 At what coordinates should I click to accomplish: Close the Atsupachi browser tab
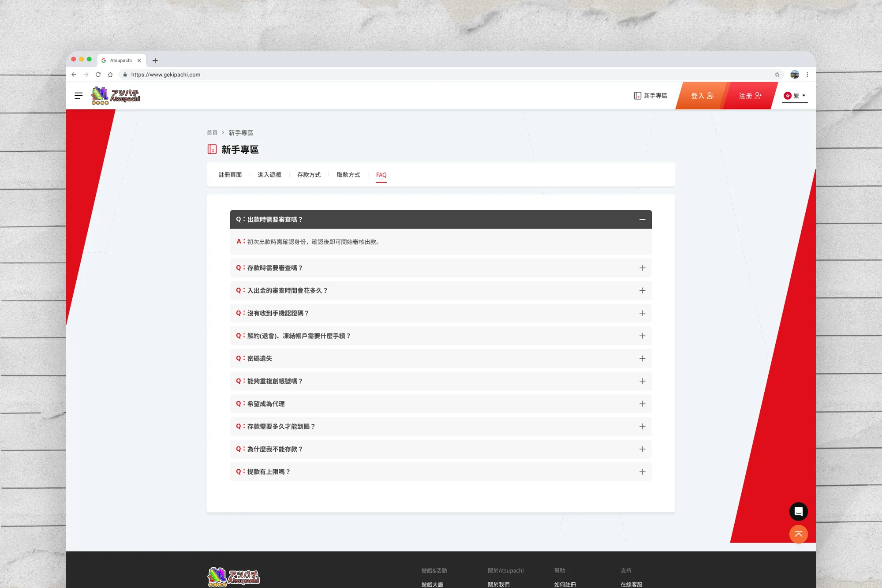pos(139,60)
